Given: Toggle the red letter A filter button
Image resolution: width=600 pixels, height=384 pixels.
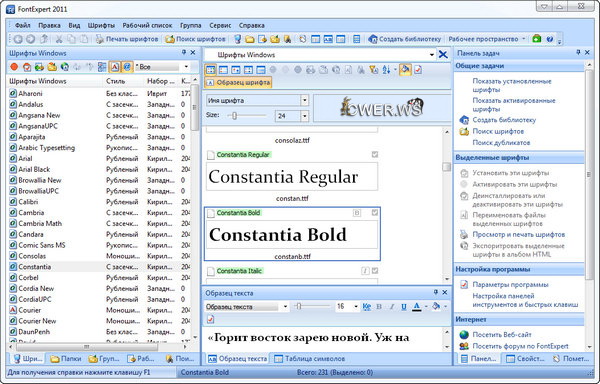Looking at the screenshot, I should click(x=114, y=67).
